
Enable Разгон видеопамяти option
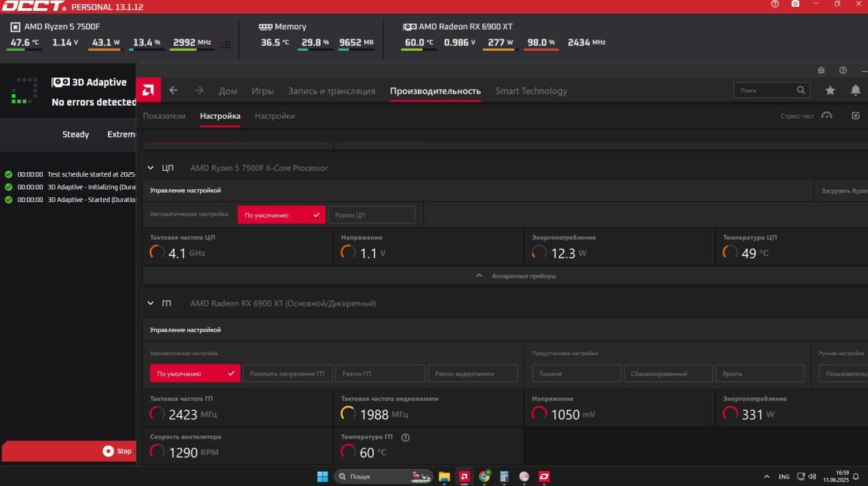(473, 373)
